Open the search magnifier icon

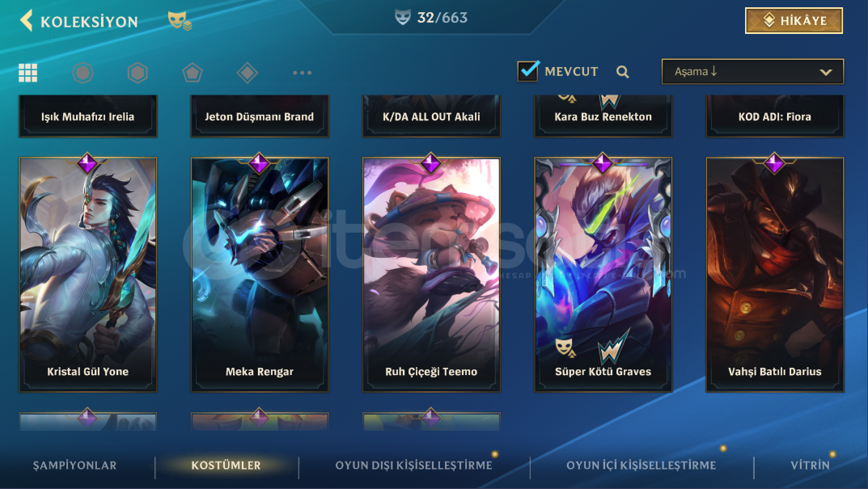tap(622, 71)
